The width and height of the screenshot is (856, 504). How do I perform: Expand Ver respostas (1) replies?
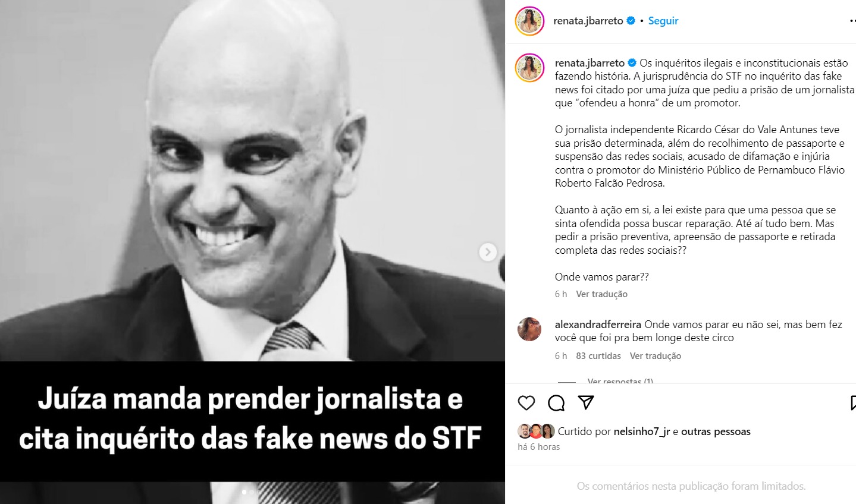(620, 381)
